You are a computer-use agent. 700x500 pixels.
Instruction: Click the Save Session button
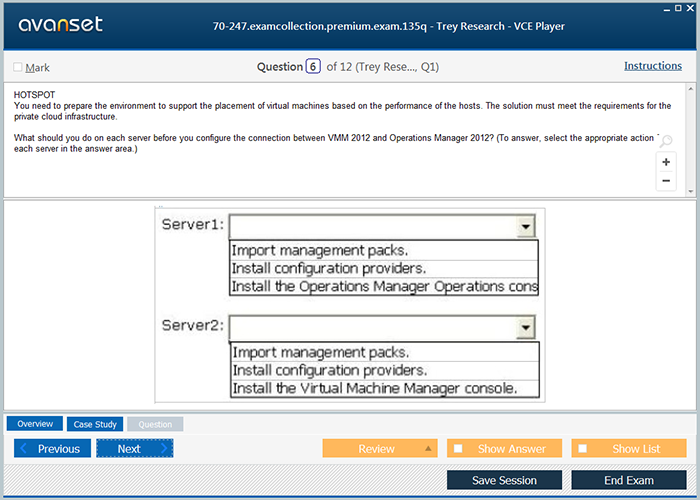point(504,480)
